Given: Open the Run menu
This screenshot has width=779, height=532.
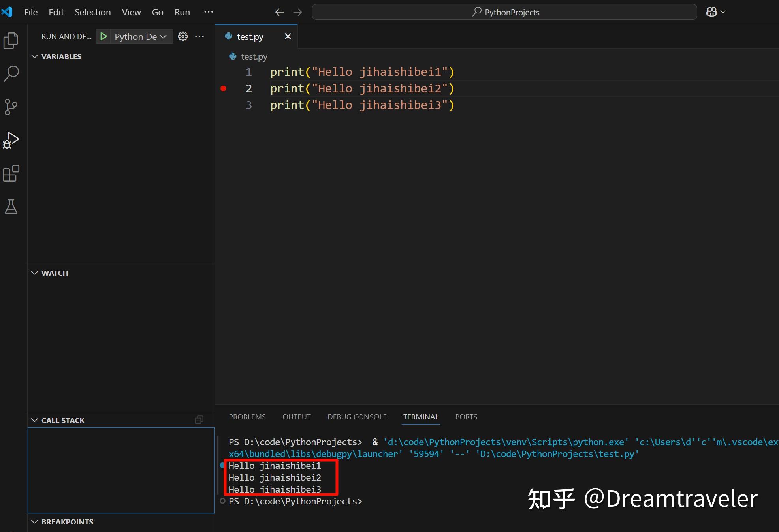Looking at the screenshot, I should tap(182, 12).
